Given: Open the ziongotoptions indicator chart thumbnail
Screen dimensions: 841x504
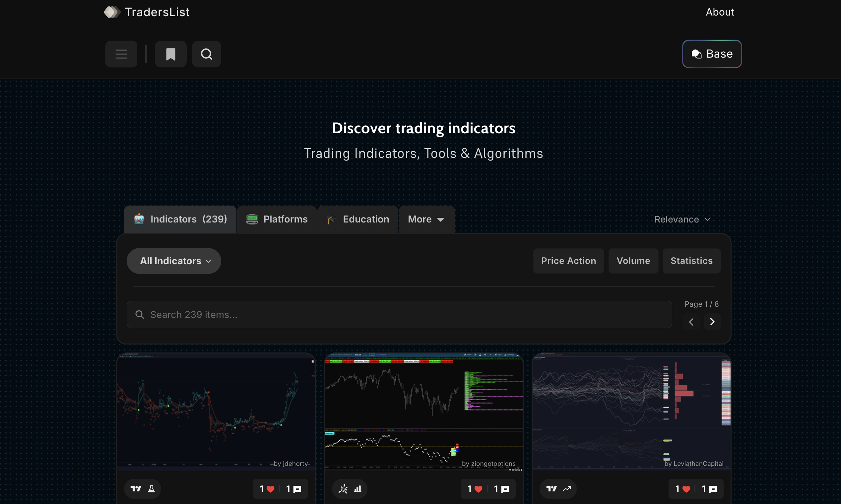Looking at the screenshot, I should coord(423,411).
